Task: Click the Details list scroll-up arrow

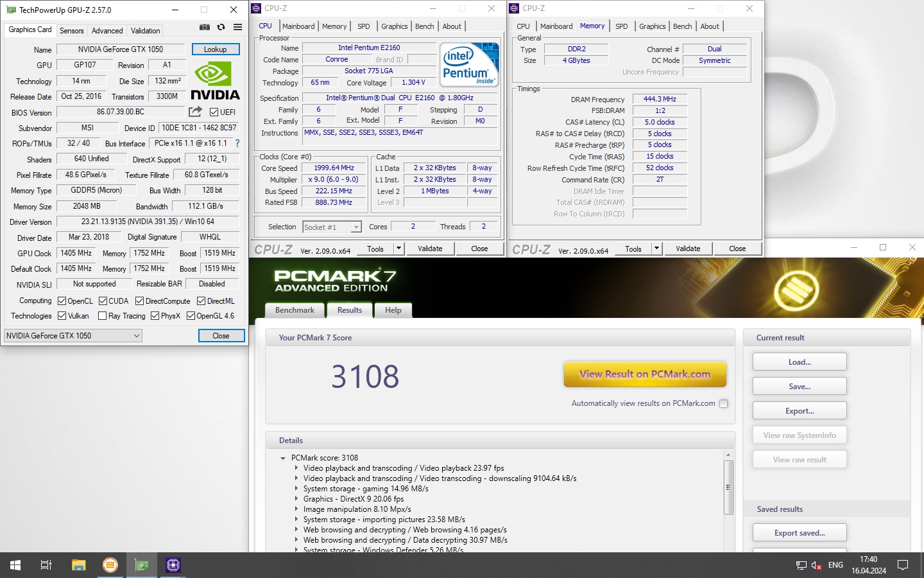Action: point(728,455)
